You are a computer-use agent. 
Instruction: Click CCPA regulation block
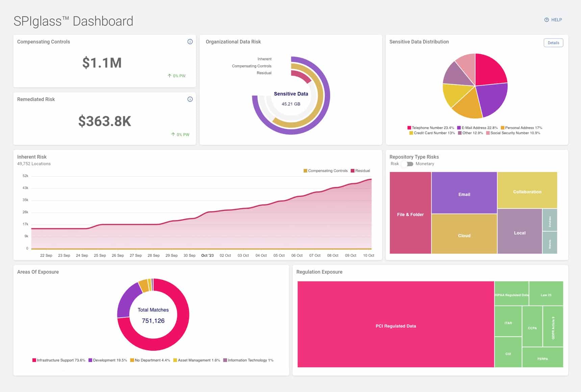[x=532, y=326]
